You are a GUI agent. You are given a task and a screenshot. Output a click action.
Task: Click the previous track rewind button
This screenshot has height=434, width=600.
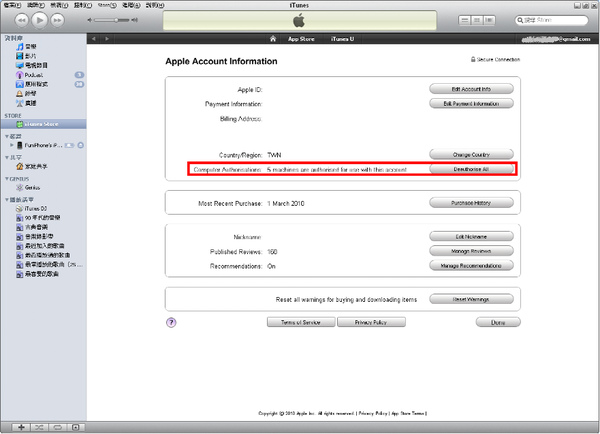(x=21, y=20)
